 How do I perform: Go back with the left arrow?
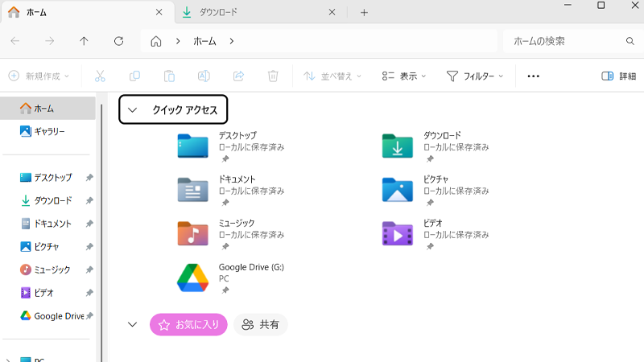(x=15, y=41)
